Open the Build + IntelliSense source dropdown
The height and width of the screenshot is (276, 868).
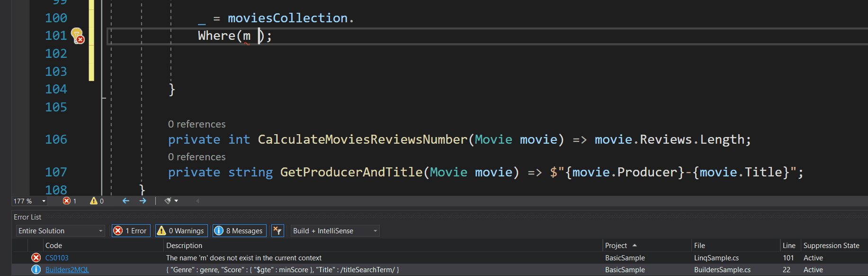tap(335, 231)
